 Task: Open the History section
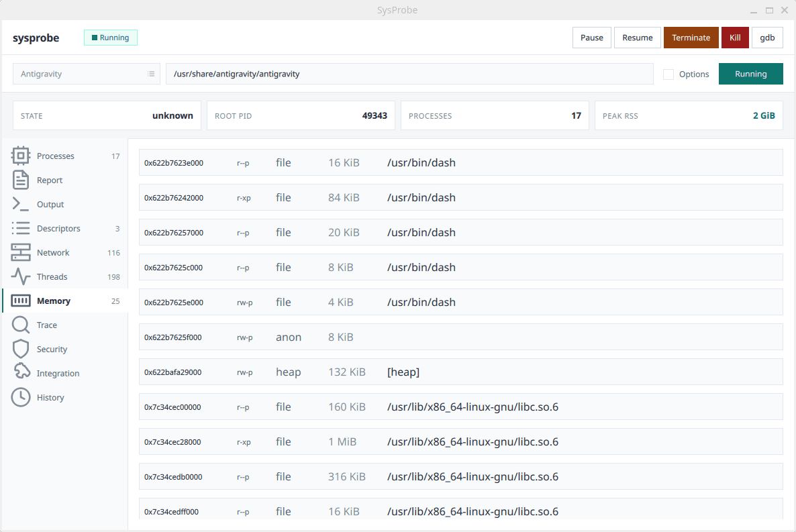point(50,397)
